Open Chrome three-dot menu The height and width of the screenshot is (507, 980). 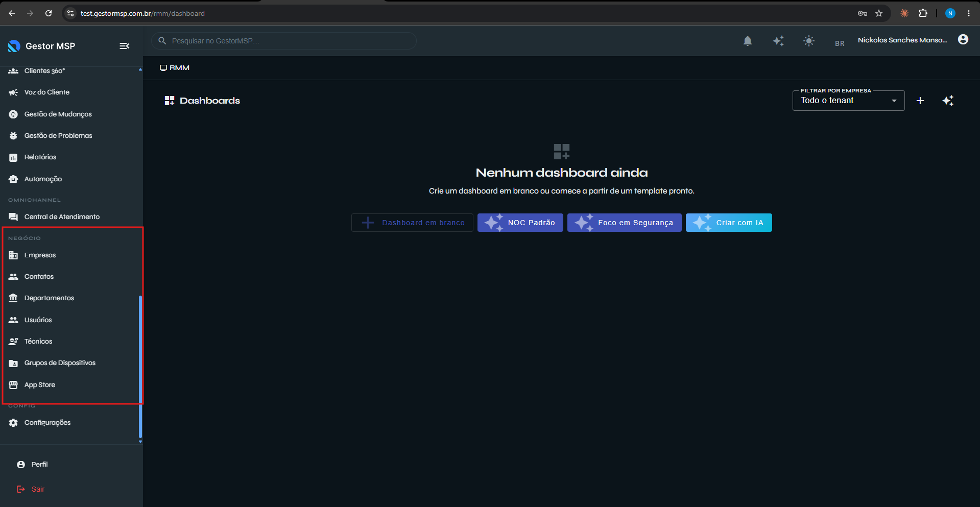coord(969,13)
